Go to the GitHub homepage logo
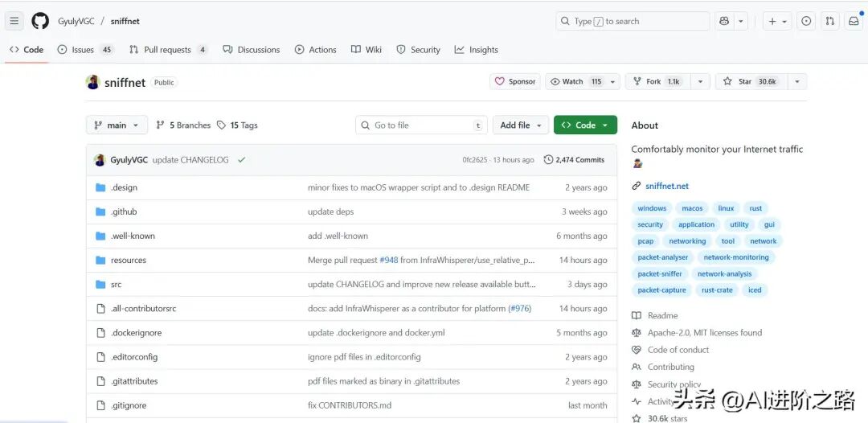This screenshot has width=868, height=423. coord(40,21)
